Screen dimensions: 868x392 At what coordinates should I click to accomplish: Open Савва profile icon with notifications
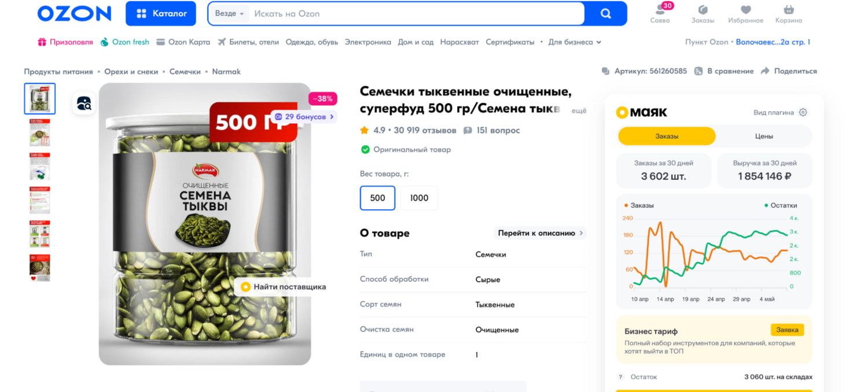(660, 10)
